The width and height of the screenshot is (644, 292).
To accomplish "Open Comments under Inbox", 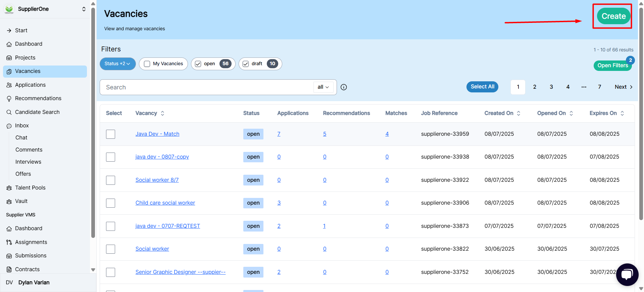I will coord(29,150).
